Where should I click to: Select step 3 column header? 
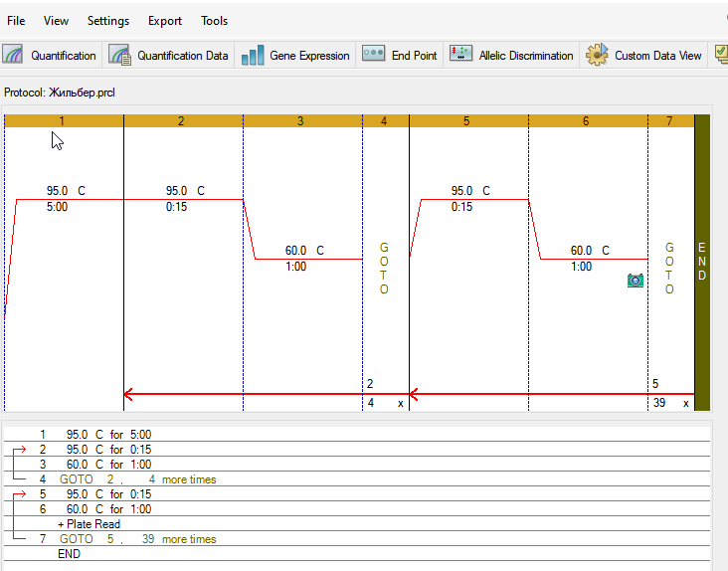pos(301,120)
